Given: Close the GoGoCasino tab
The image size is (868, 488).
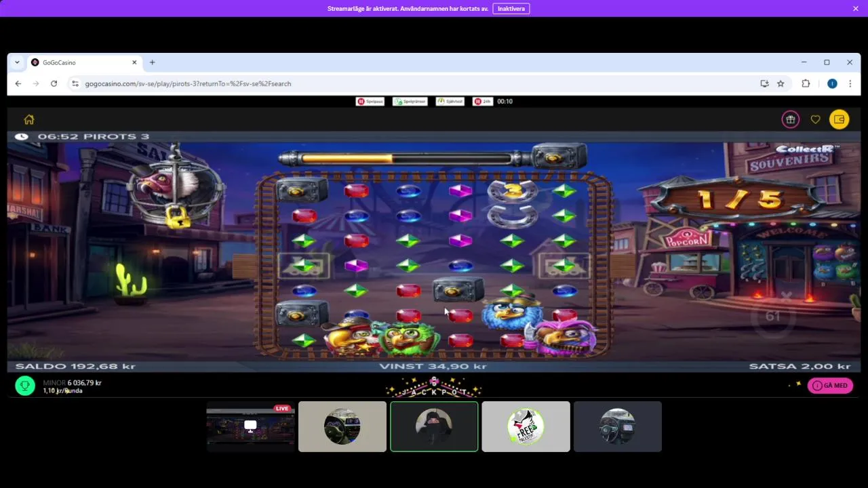Looking at the screenshot, I should coord(134,62).
